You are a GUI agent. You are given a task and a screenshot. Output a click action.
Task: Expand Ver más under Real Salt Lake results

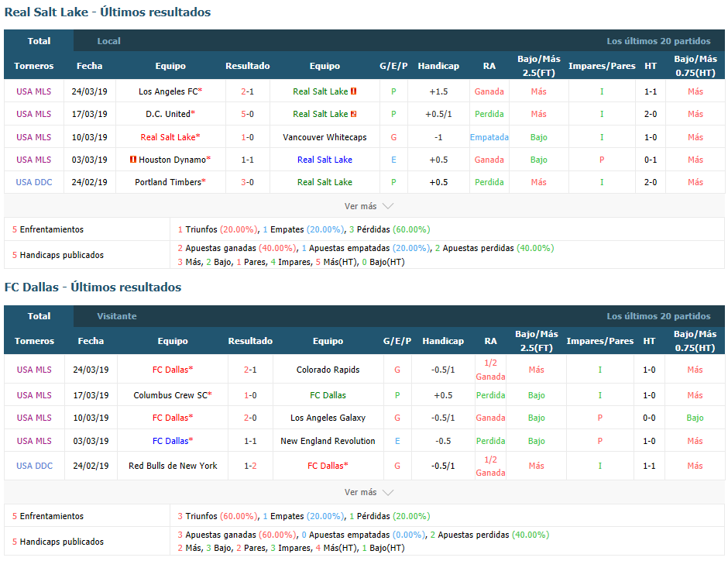(x=369, y=206)
